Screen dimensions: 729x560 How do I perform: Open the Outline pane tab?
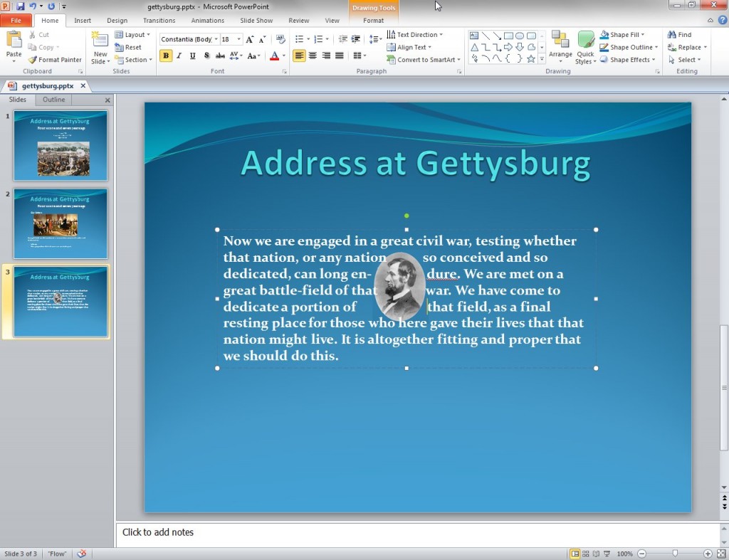click(x=53, y=100)
